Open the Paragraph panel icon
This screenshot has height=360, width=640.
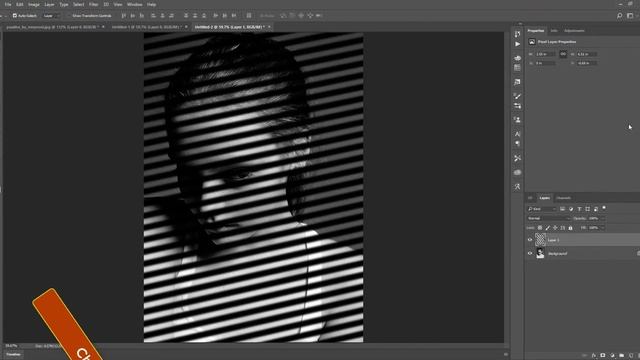518,144
